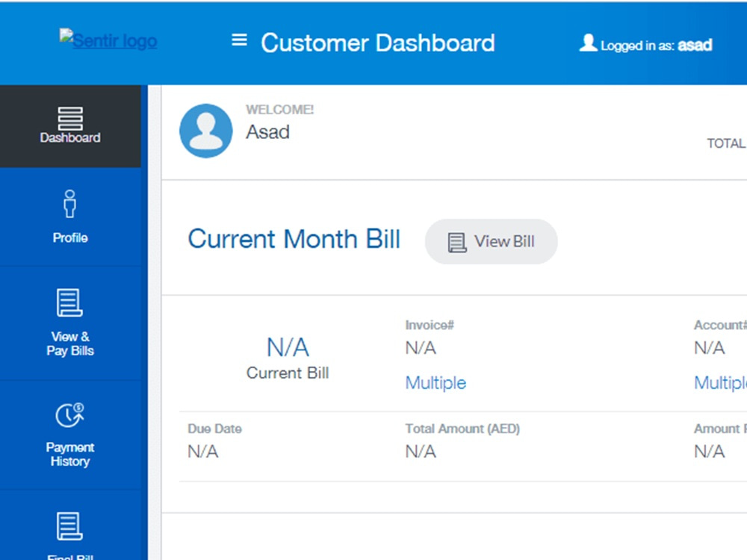Click the logged-in user silhouette icon
The image size is (747, 560).
pos(588,43)
